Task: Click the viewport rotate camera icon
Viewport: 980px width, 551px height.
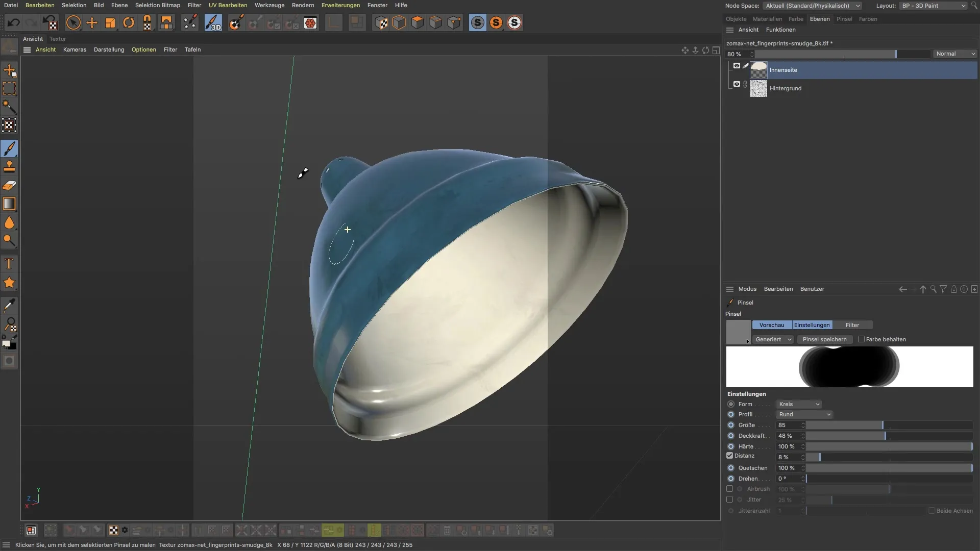Action: coord(705,50)
